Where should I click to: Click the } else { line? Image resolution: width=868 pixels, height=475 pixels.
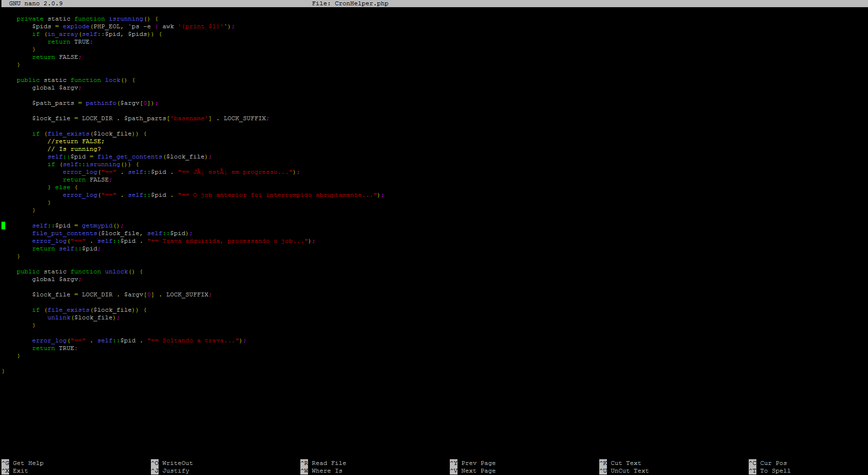tap(63, 187)
